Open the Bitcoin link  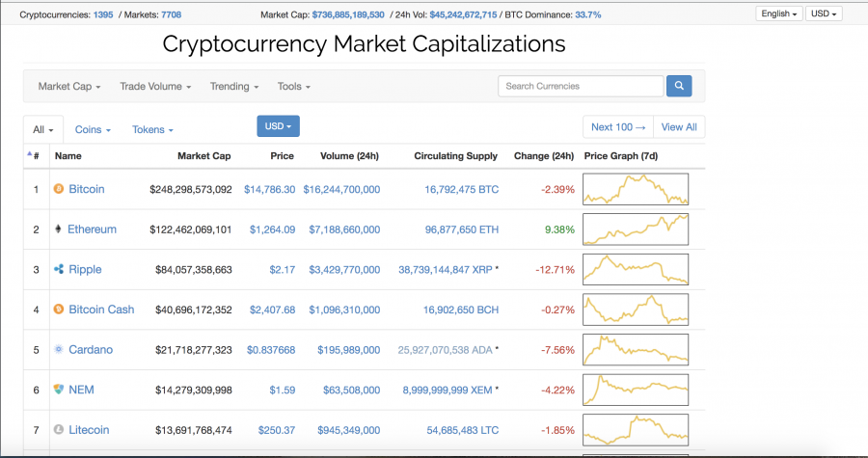coord(87,189)
